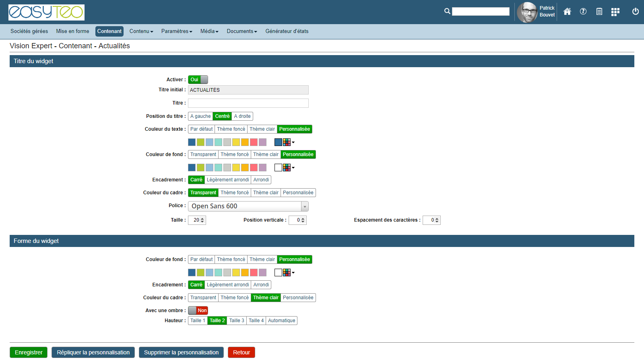
Task: Click the empty Titre input field
Action: tap(248, 103)
